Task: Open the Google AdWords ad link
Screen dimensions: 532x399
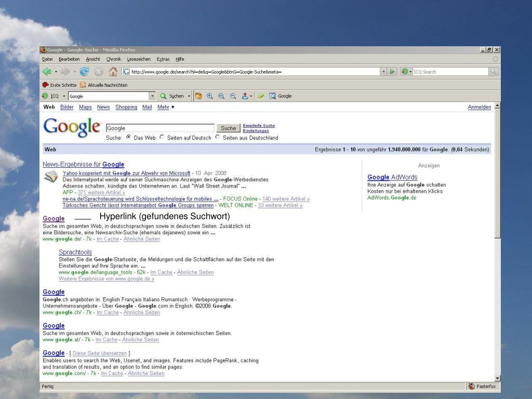Action: 393,177
